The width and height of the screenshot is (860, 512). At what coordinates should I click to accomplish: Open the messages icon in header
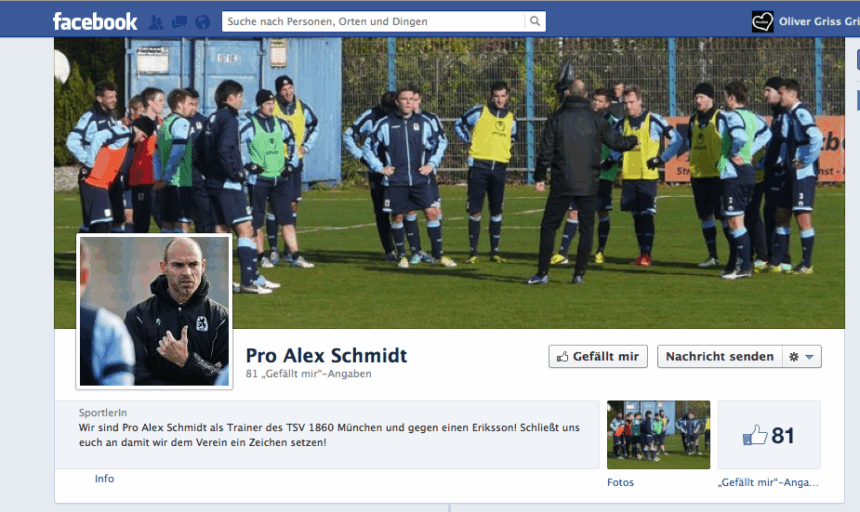179,22
